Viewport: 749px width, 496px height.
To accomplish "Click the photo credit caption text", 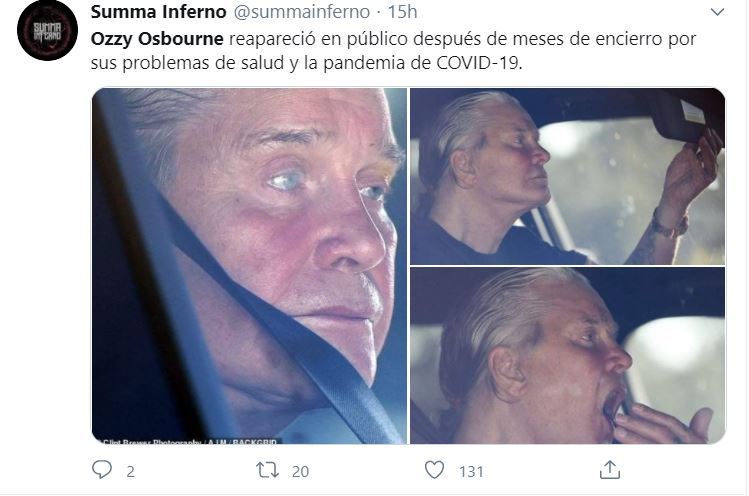I will tap(190, 442).
